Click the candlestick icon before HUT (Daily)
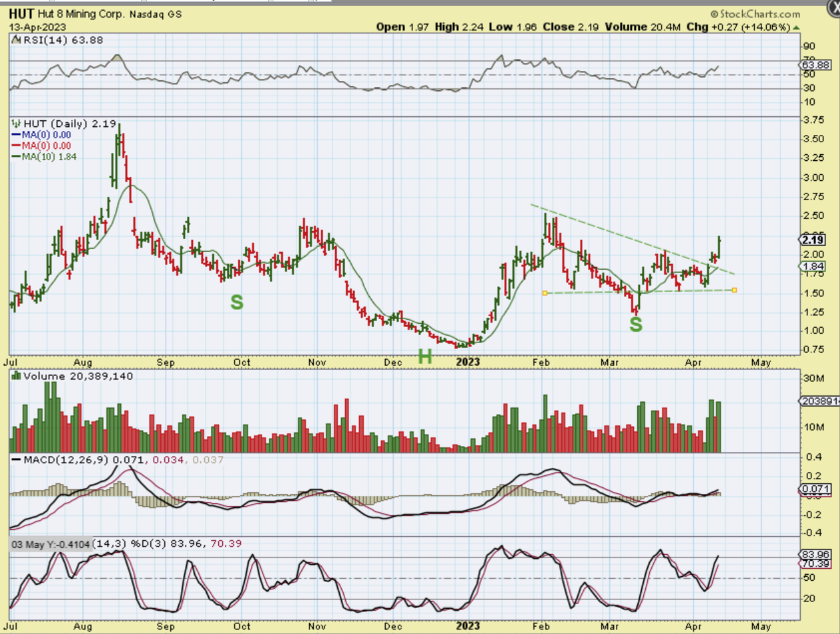 click(17, 124)
